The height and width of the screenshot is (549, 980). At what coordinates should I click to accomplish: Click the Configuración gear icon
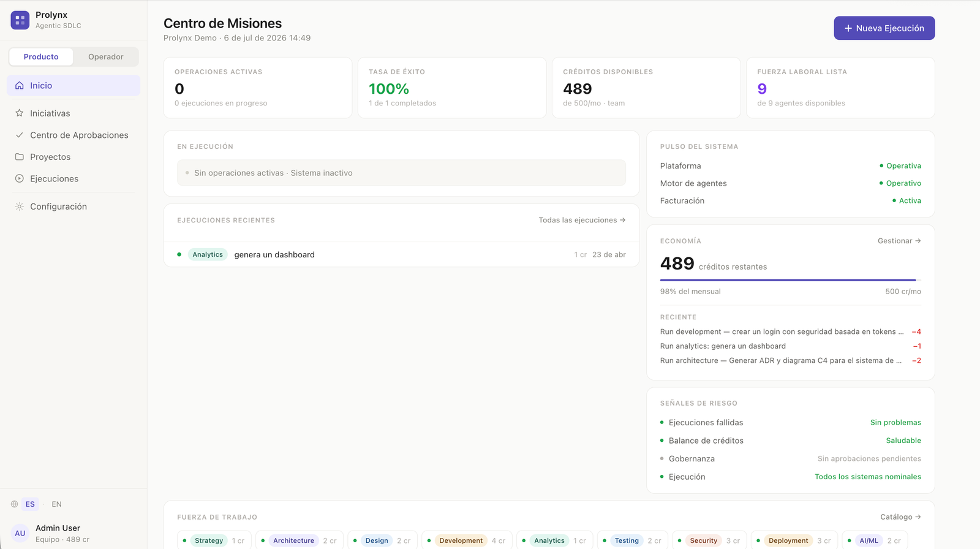(x=20, y=206)
